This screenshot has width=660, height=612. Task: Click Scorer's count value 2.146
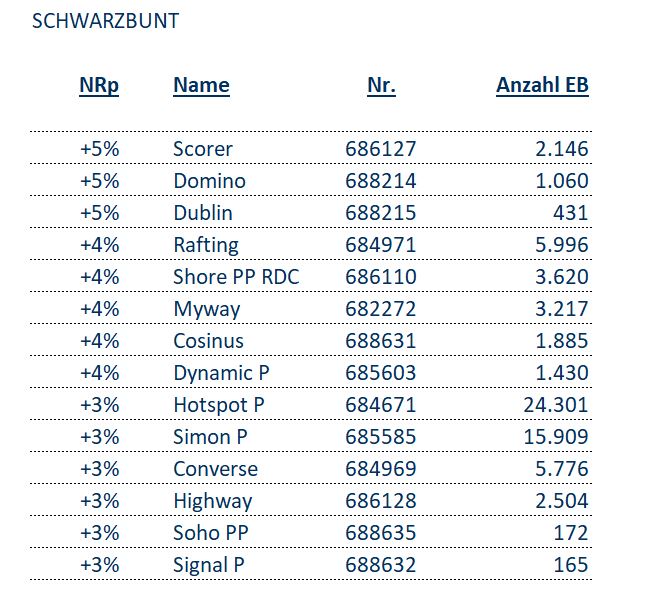(x=562, y=149)
